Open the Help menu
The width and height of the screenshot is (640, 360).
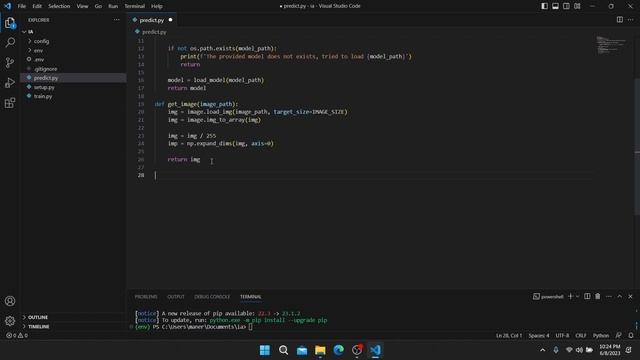pyautogui.click(x=157, y=6)
